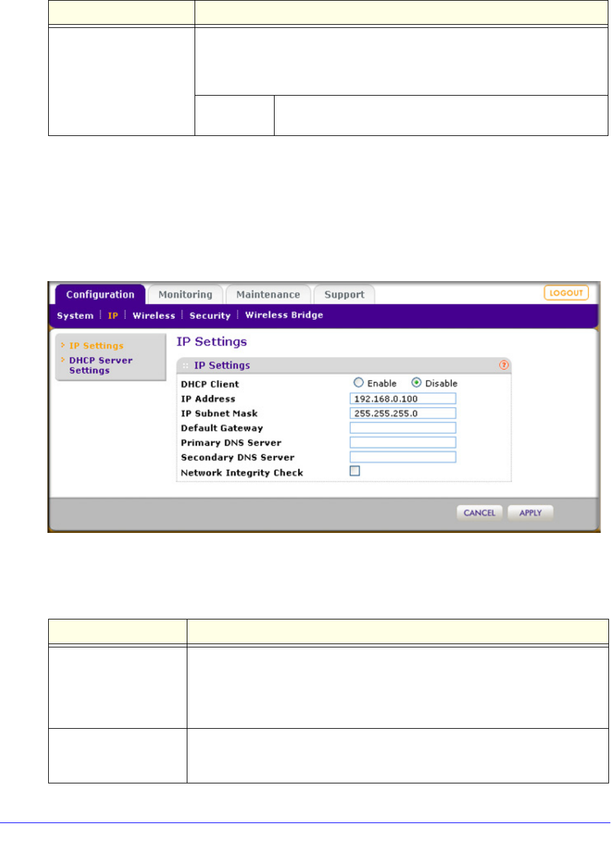The width and height of the screenshot is (611, 868).
Task: Focus the Default Gateway input field
Action: pyautogui.click(x=403, y=427)
